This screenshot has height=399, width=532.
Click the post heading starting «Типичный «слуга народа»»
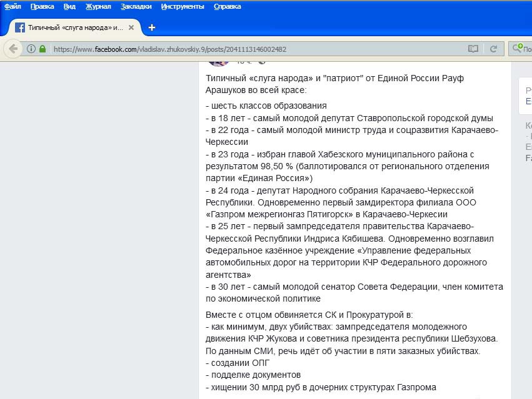[x=334, y=84]
